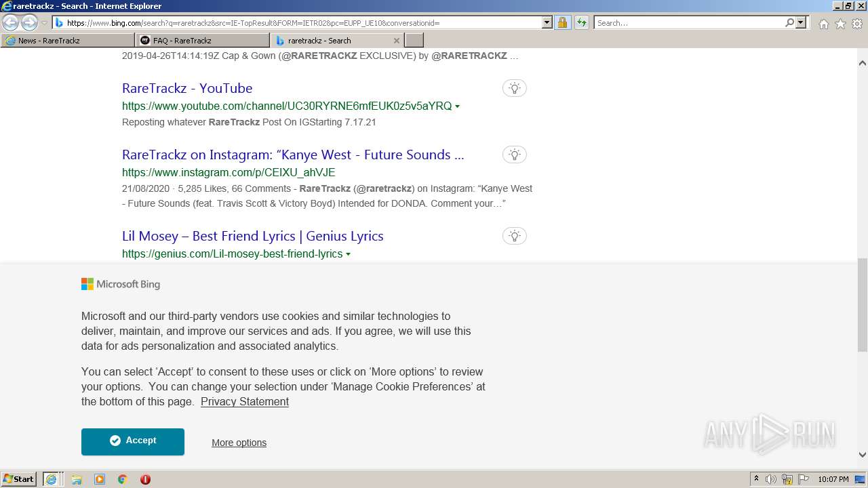Accept cookies with the Accept button
This screenshot has height=488, width=868.
pyautogui.click(x=133, y=441)
